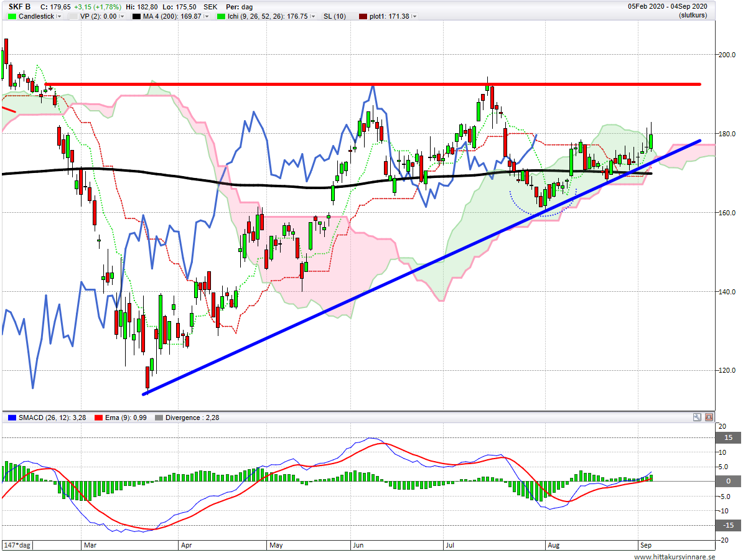Image resolution: width=743 pixels, height=560 pixels.
Task: Open SMACD panel settings wrench icon
Action: pos(696,418)
